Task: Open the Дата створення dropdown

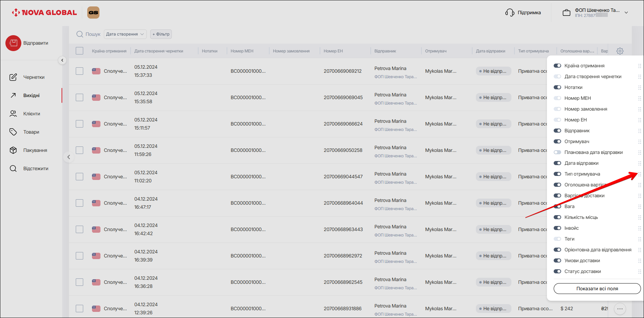Action: (x=125, y=34)
